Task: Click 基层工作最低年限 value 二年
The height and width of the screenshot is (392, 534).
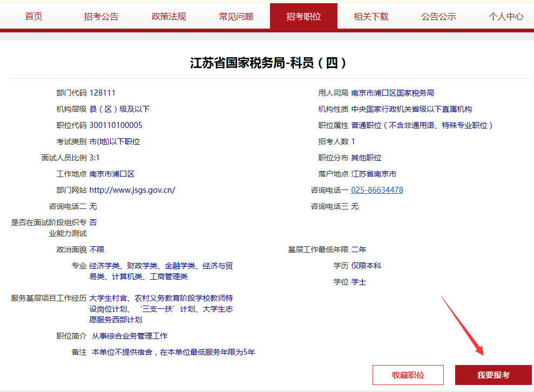Action: point(359,249)
